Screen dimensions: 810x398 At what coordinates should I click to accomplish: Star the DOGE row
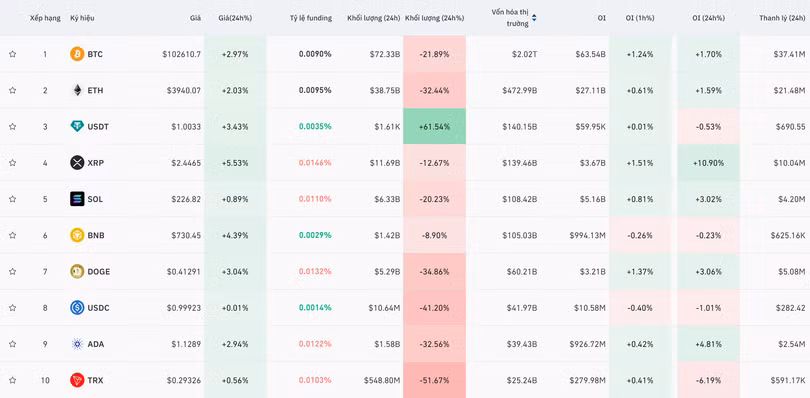[12, 271]
